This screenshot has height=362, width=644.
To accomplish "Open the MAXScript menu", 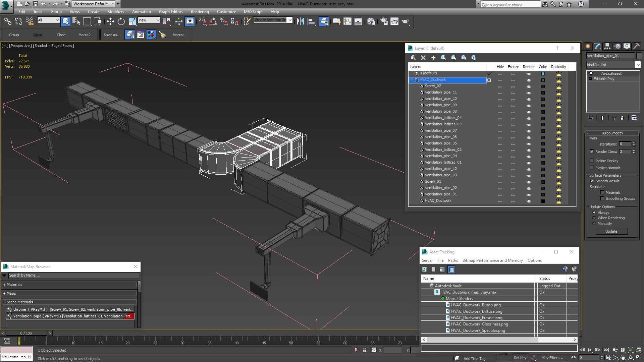I will point(253,11).
